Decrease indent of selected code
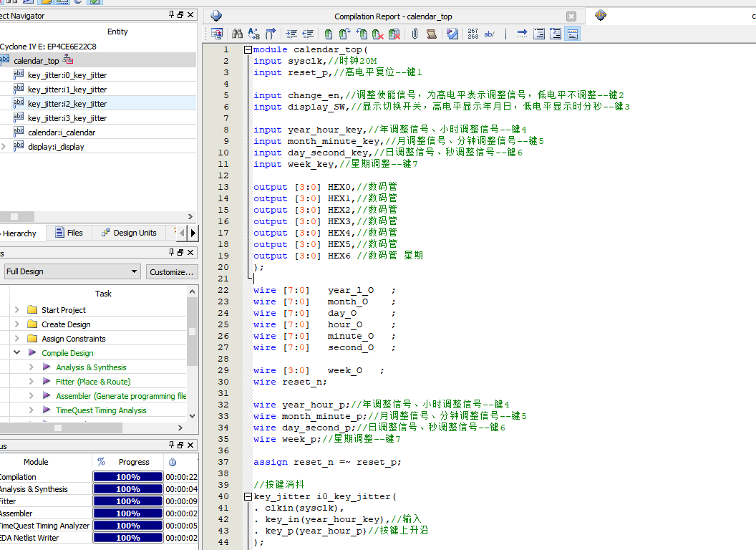756x550 pixels. click(308, 34)
